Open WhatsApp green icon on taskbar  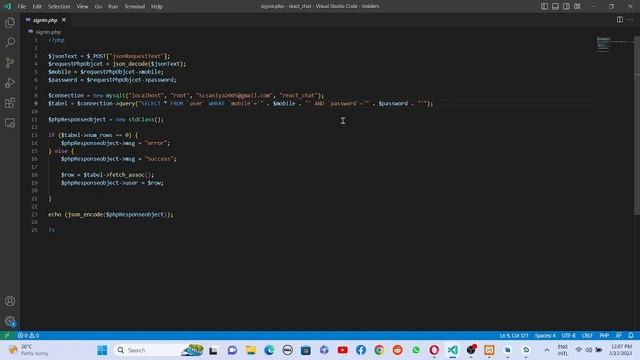pyautogui.click(x=416, y=350)
